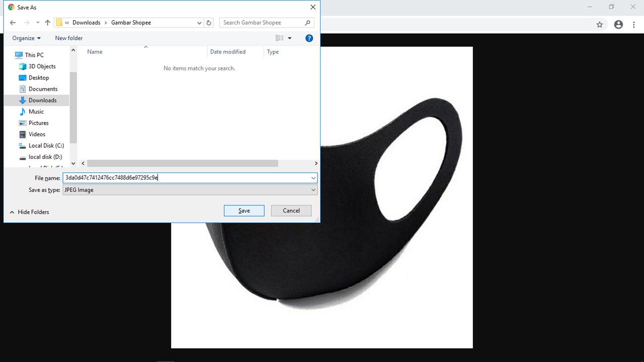Open the Chrome profile avatar
The image size is (644, 362).
618,25
